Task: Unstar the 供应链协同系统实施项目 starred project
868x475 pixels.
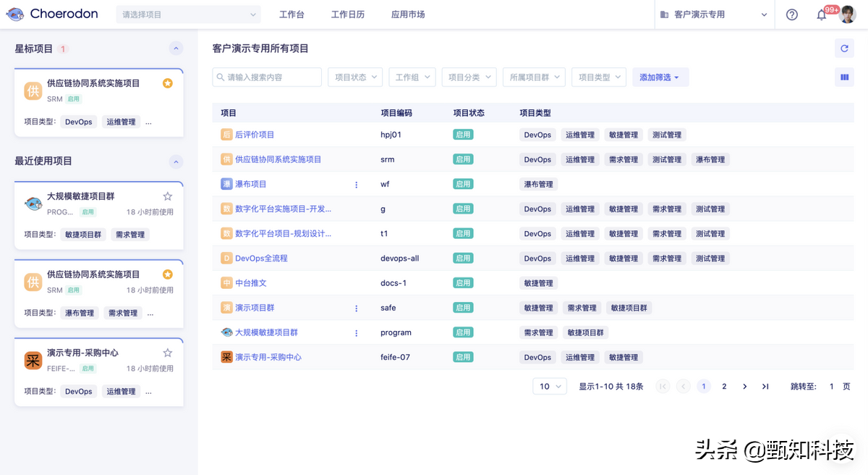Action: pos(167,83)
